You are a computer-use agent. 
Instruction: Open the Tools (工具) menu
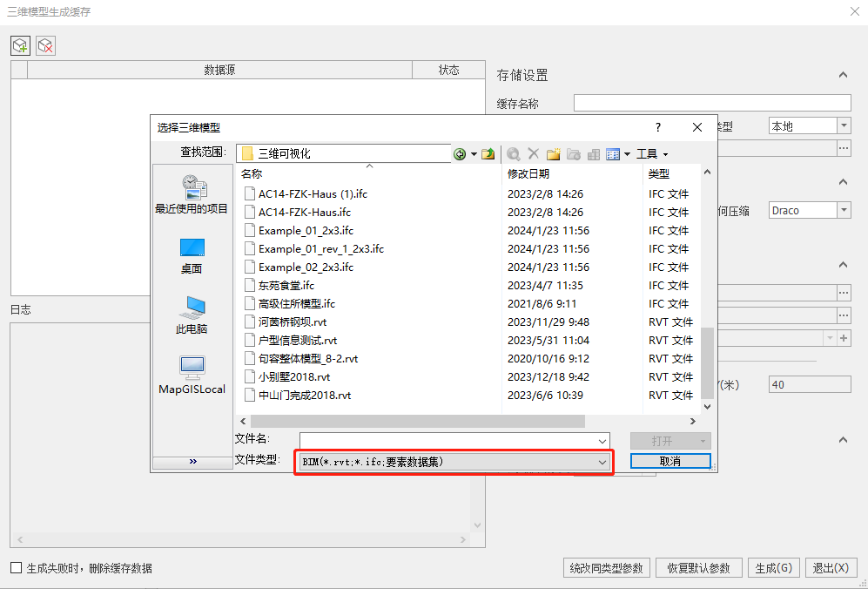651,154
